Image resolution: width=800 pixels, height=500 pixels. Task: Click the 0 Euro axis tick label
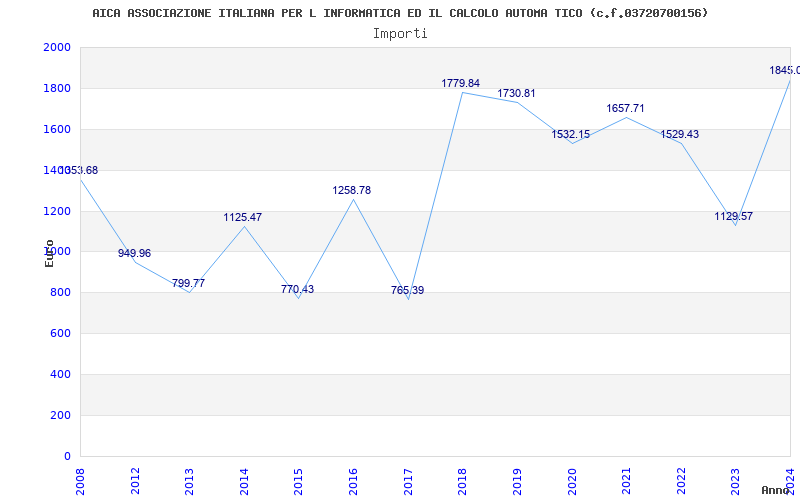tap(67, 456)
